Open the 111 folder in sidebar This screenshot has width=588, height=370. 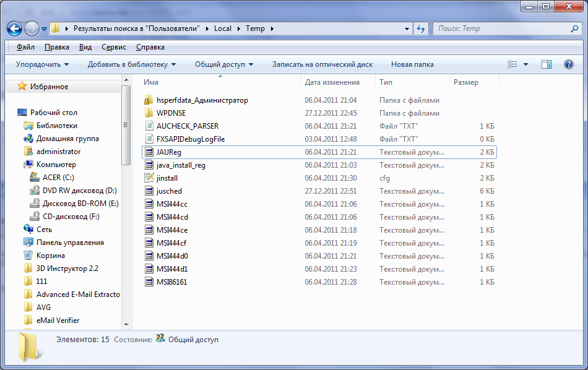click(41, 281)
